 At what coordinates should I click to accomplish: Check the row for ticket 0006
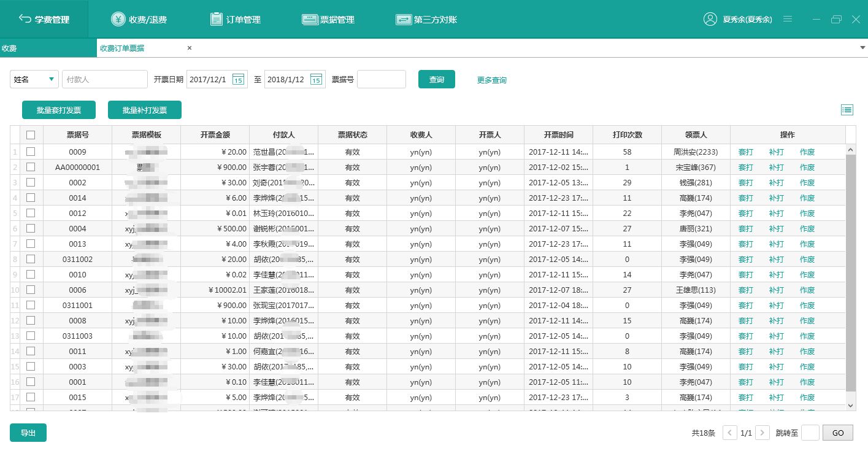tap(31, 290)
